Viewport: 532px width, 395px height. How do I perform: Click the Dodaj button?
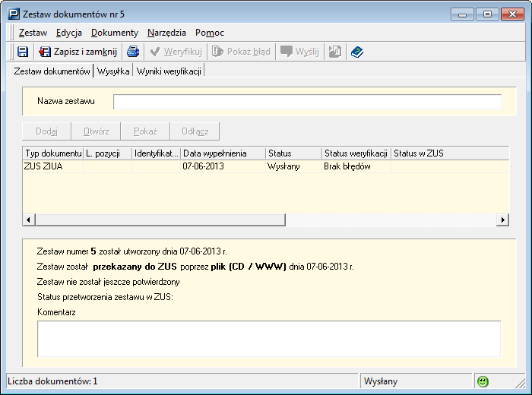coord(46,131)
